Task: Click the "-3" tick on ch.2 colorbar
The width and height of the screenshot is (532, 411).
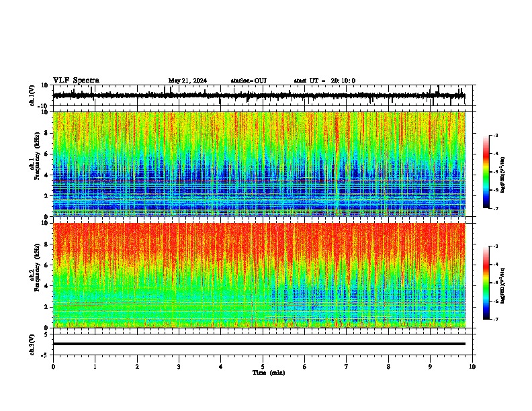Action: 496,246
